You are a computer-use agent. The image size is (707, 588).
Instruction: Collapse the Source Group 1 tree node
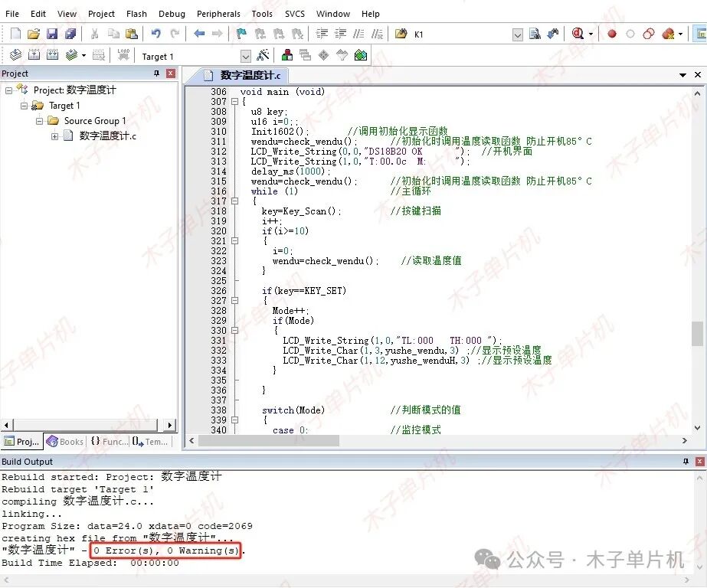[40, 121]
